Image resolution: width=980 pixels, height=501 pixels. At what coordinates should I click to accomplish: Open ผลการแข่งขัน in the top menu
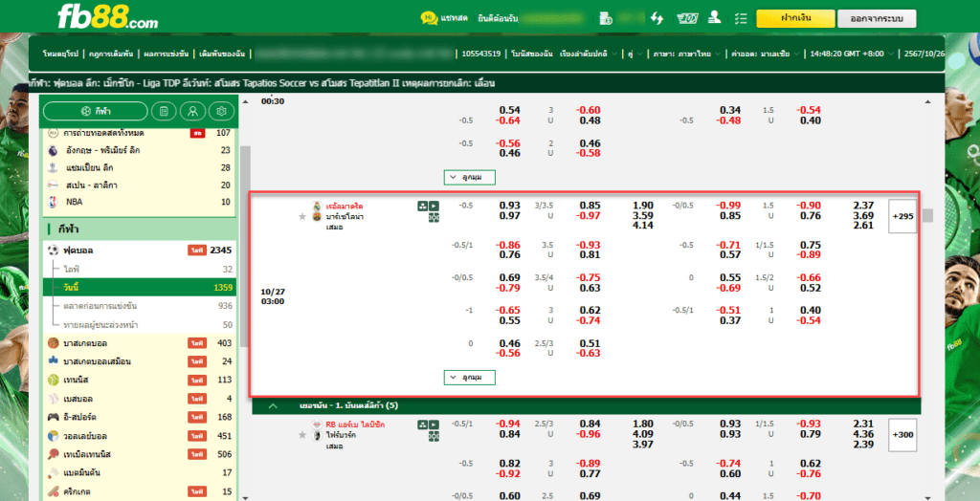tap(166, 54)
